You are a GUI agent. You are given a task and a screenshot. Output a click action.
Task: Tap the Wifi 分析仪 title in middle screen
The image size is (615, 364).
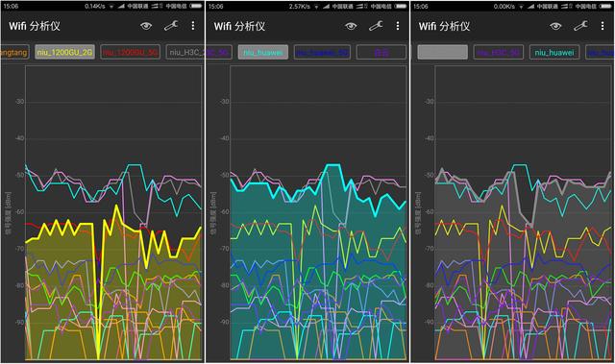pyautogui.click(x=239, y=26)
